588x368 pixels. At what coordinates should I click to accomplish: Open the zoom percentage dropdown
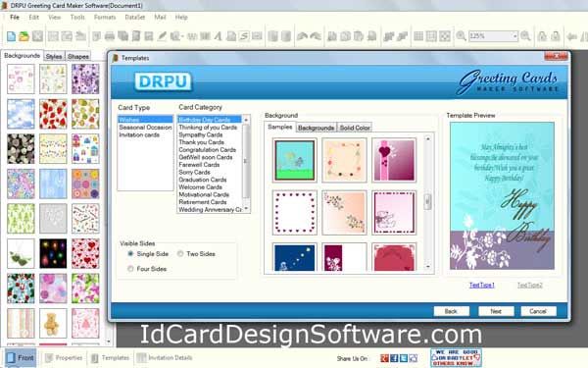coord(514,36)
